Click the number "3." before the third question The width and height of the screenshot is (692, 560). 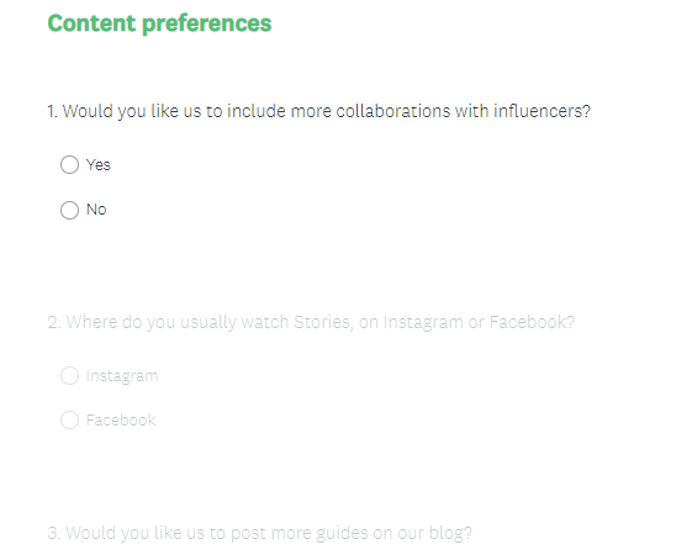coord(54,533)
